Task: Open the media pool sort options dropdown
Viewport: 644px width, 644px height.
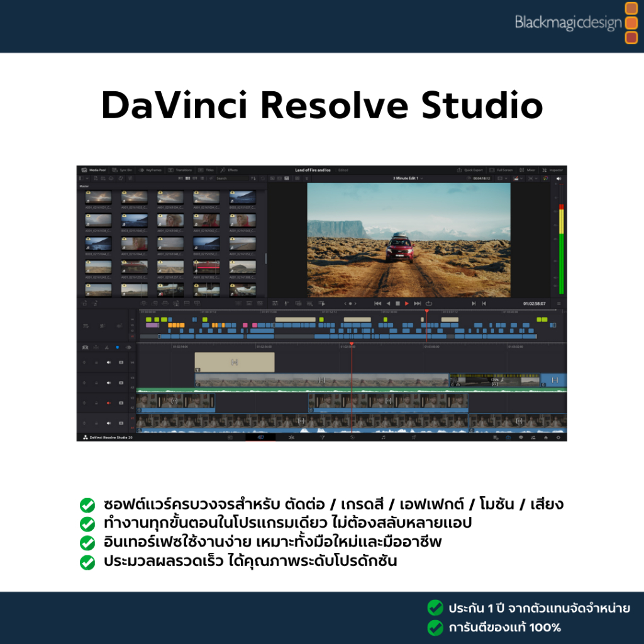Action: point(253,177)
